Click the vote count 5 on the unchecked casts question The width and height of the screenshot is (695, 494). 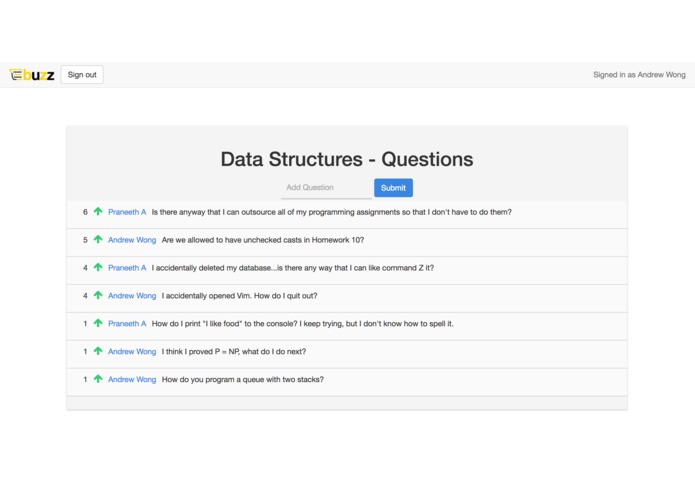click(x=85, y=240)
